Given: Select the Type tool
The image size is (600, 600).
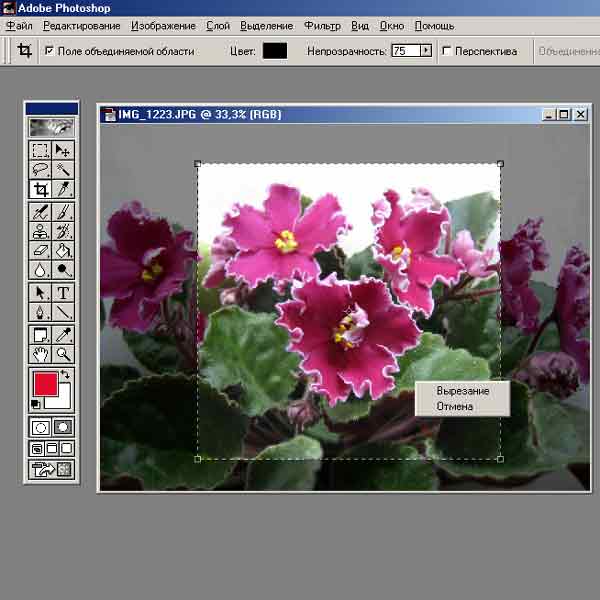Looking at the screenshot, I should coord(63,293).
